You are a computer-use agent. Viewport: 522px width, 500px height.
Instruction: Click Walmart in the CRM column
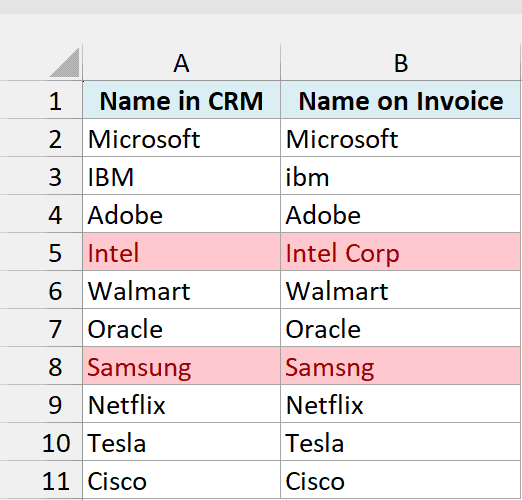coord(181,290)
